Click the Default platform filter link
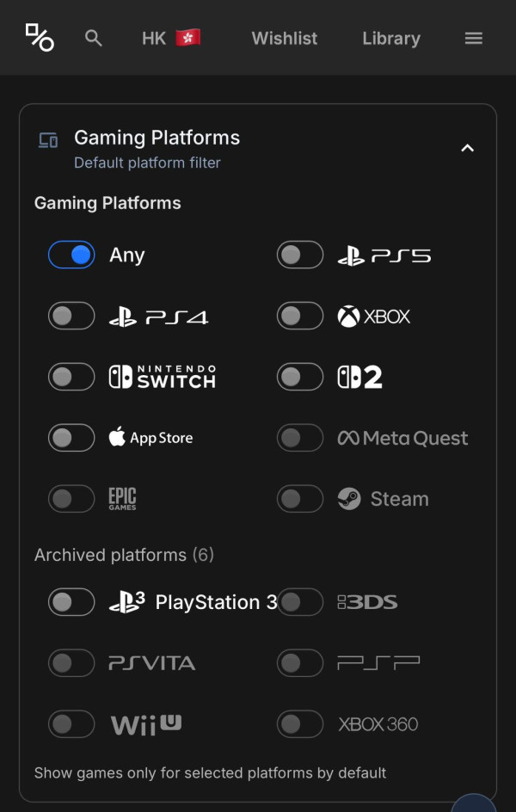 point(147,163)
